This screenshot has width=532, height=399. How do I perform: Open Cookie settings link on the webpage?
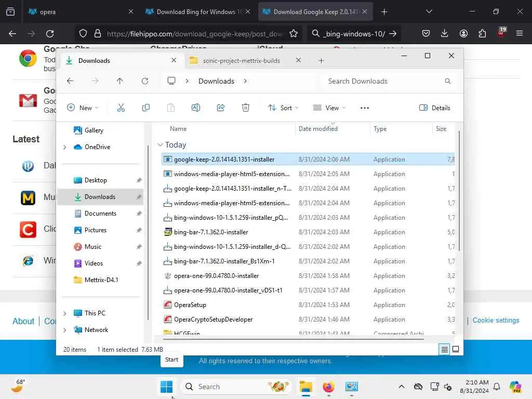[496, 320]
